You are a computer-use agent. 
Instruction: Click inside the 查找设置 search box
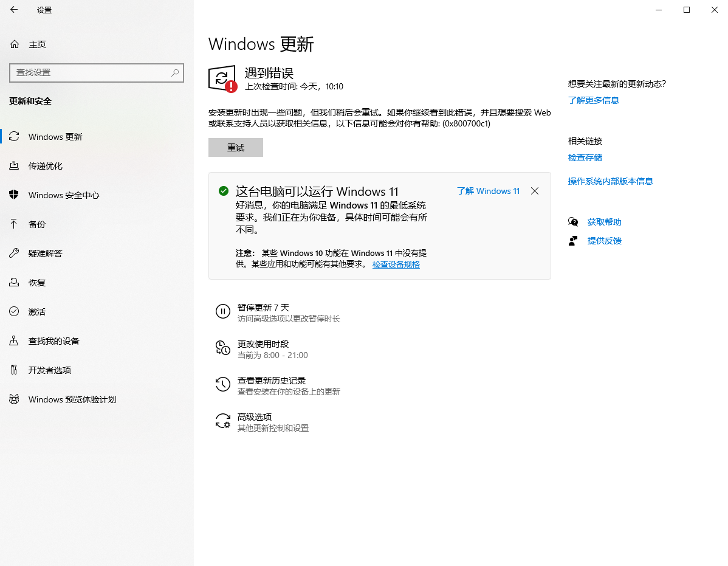pos(97,72)
